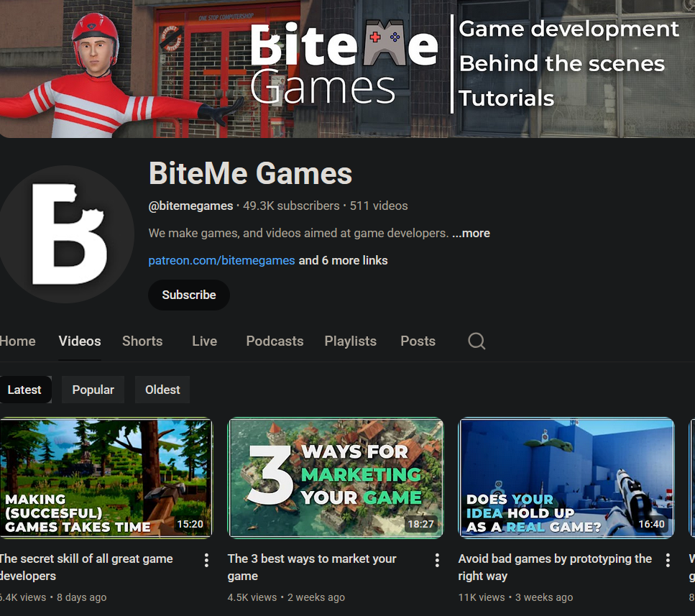
Task: Open the channel search magnifier icon
Action: pos(477,341)
